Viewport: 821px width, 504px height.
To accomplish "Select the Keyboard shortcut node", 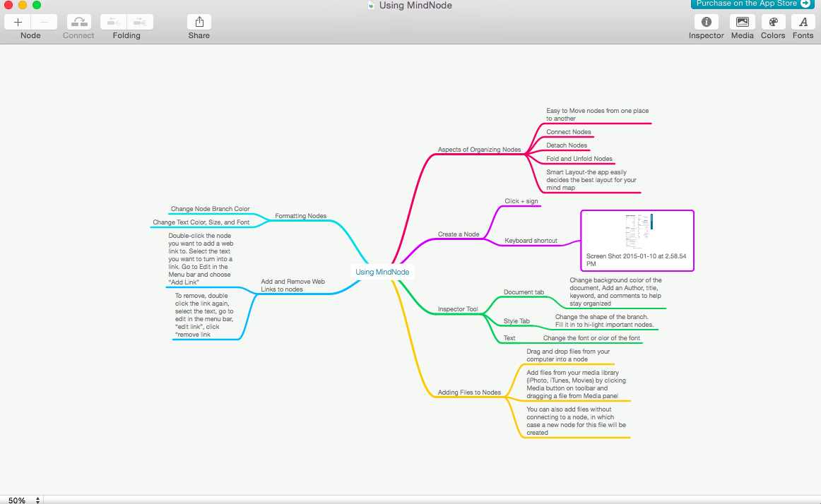I will pyautogui.click(x=531, y=241).
